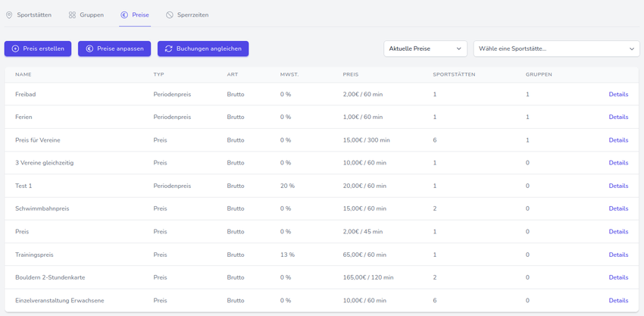Click the refresh icon in Buchungen angleichen

(x=168, y=48)
